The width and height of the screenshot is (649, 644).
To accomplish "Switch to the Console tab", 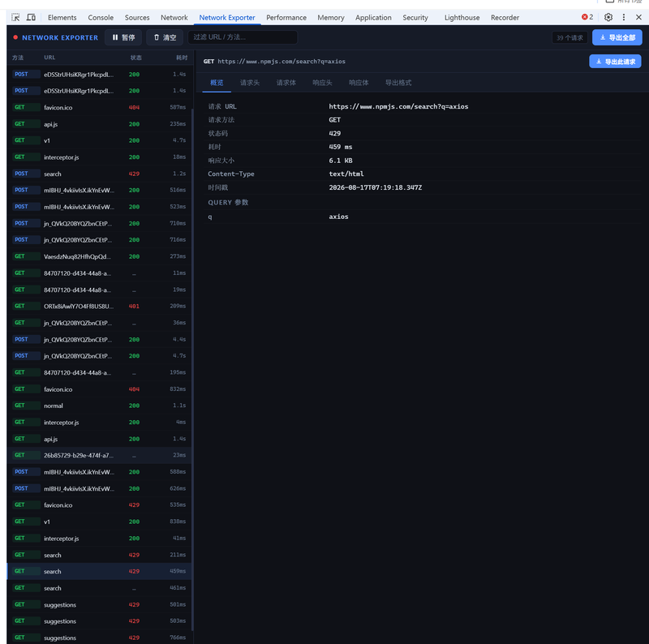I will click(x=101, y=17).
